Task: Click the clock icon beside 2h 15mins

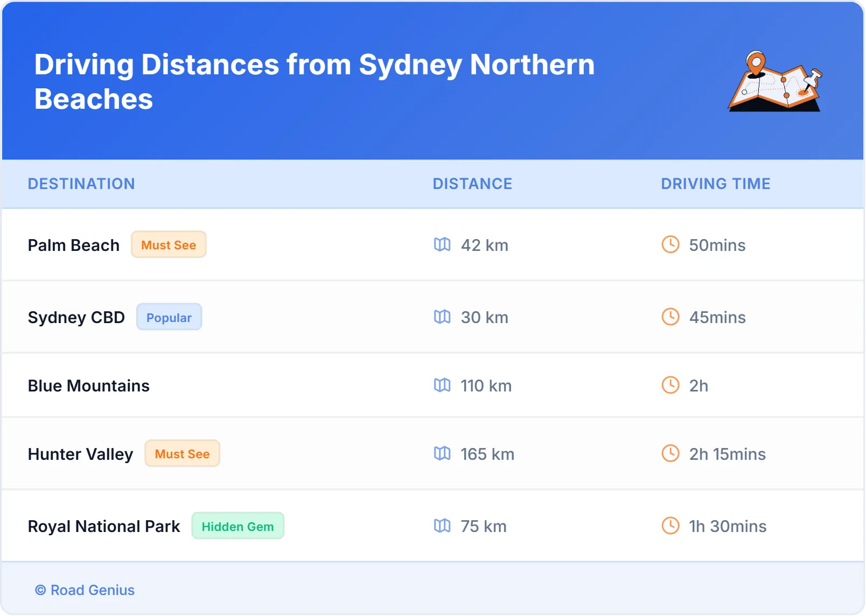Action: tap(671, 453)
